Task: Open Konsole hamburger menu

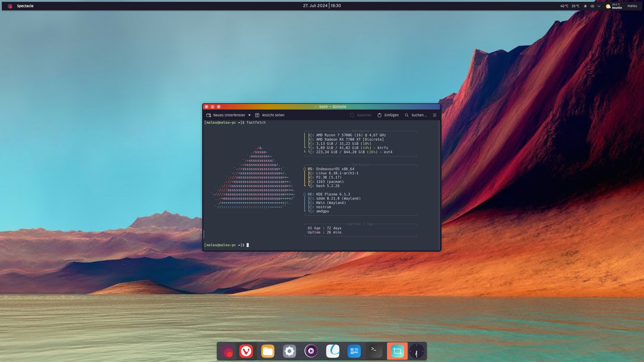Action: pos(435,115)
